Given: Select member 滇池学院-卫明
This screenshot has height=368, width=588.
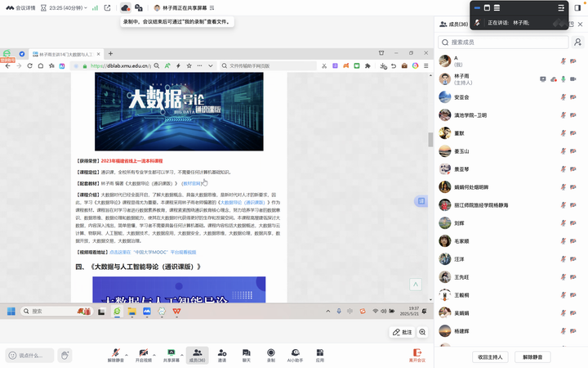Looking at the screenshot, I should [470, 115].
